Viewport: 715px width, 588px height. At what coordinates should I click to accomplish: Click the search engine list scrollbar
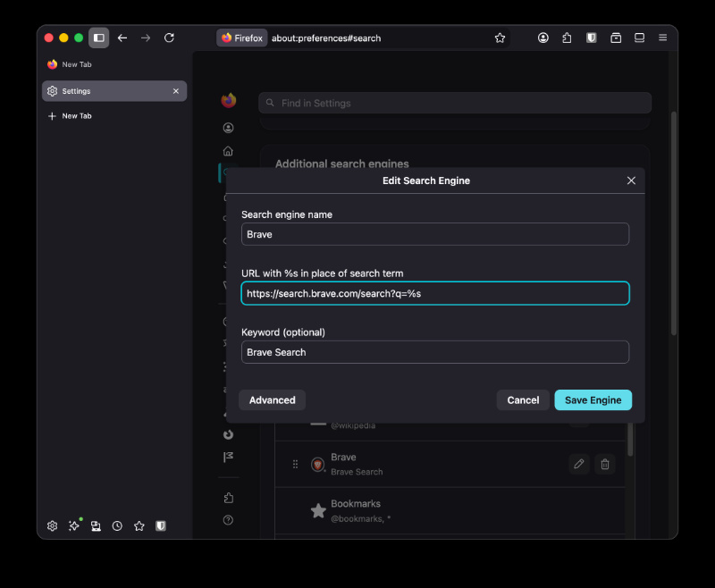coord(630,440)
